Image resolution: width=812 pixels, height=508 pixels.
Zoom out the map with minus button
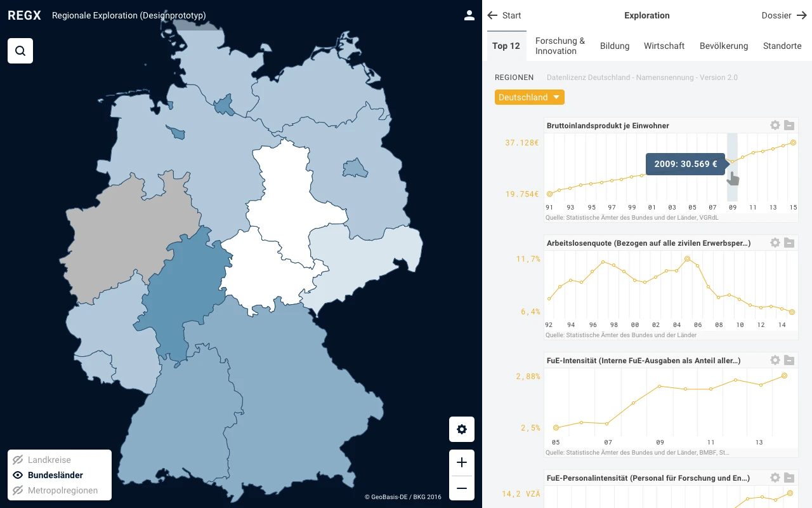462,488
